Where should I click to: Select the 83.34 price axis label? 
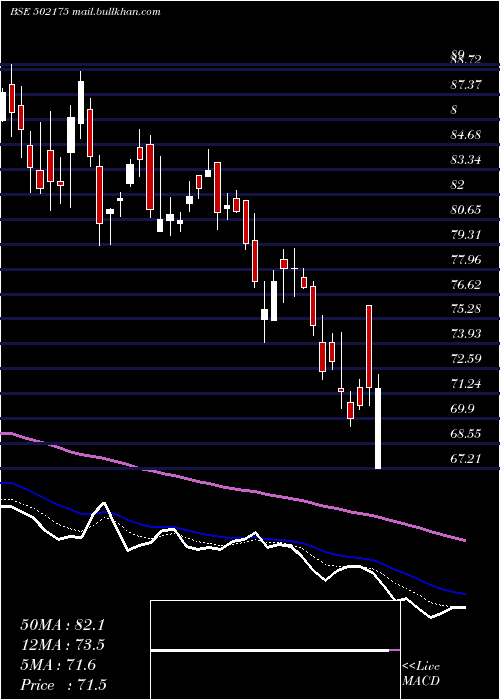pos(466,159)
